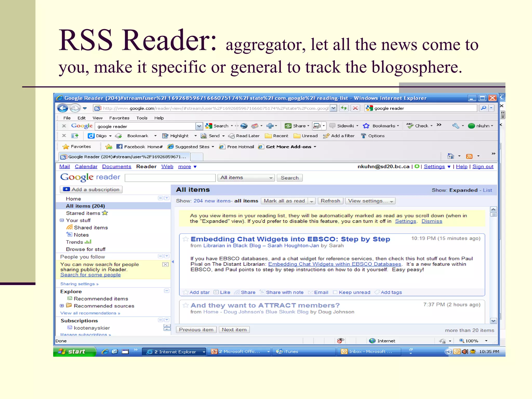Collapse the Explore section

pos(167,291)
